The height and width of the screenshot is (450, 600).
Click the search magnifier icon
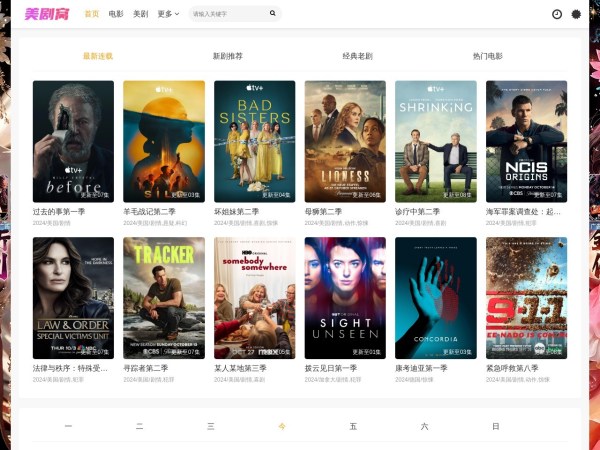pos(272,14)
